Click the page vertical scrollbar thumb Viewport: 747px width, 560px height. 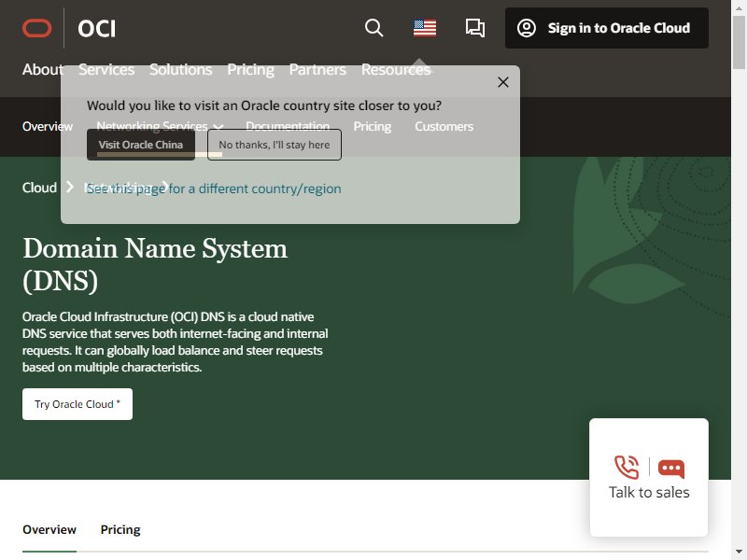(739, 43)
